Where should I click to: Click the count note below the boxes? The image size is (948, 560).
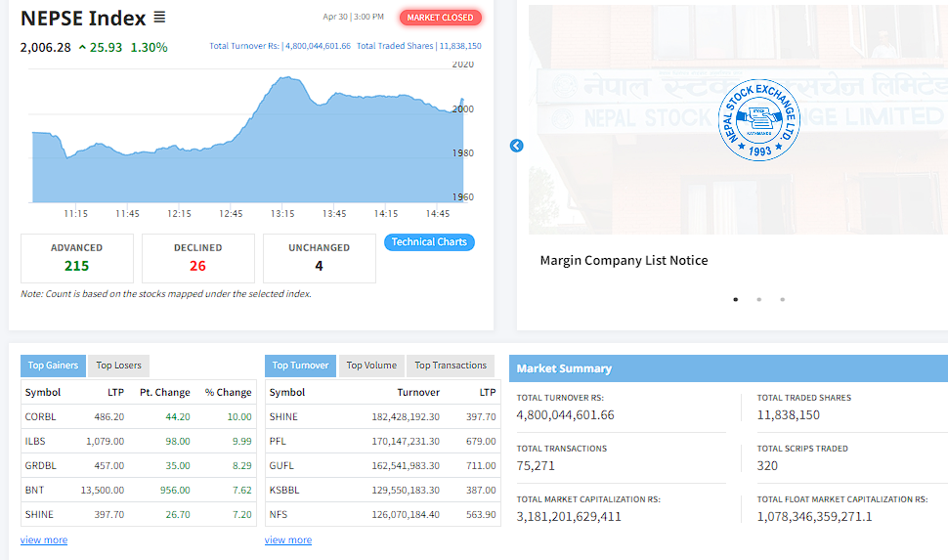pos(166,294)
